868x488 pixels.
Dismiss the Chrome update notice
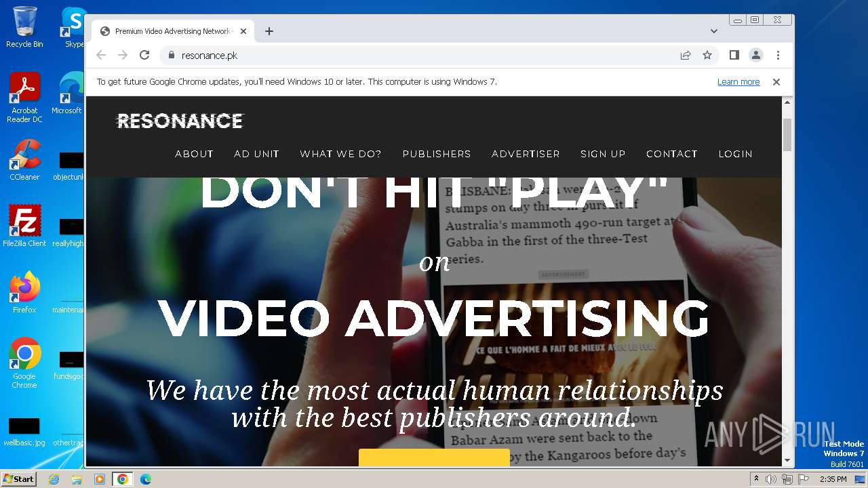(x=776, y=82)
